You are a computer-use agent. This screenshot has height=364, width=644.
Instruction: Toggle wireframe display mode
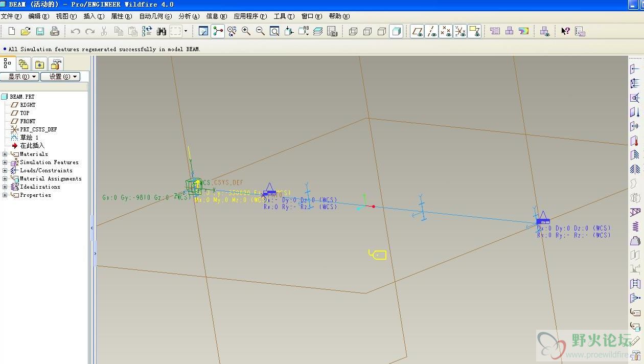(x=353, y=32)
